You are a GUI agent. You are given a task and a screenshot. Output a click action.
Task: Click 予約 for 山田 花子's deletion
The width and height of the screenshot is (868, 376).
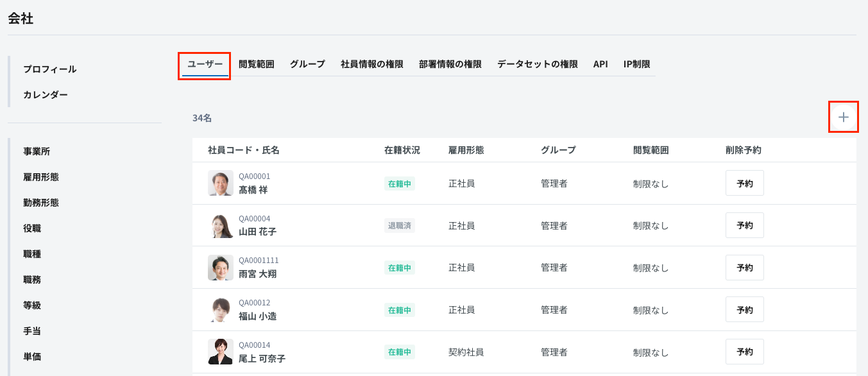pos(744,225)
